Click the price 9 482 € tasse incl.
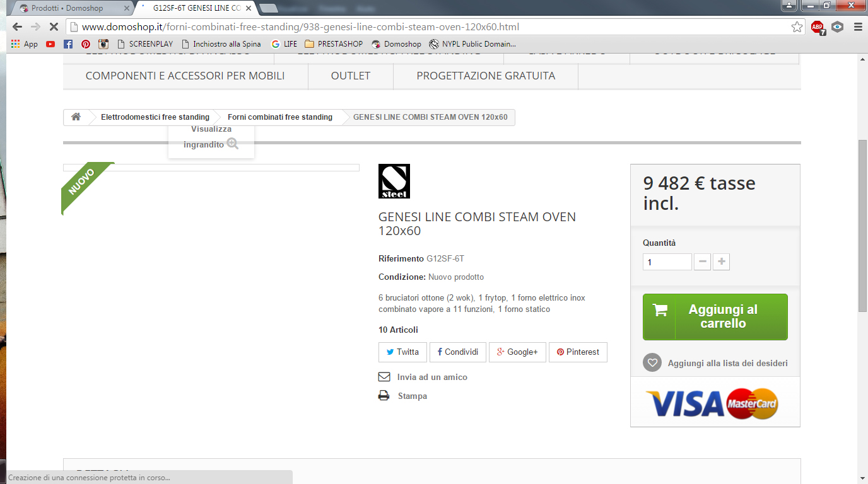 pos(700,193)
